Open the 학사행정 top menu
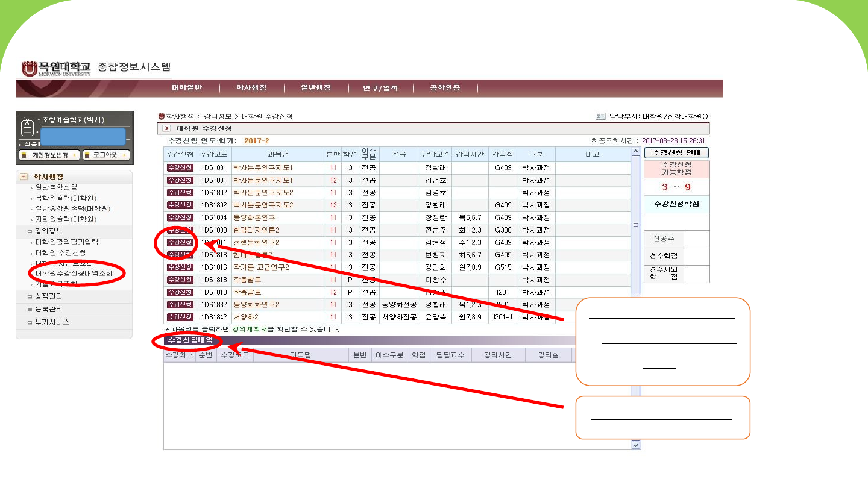868x488 pixels. coord(251,88)
